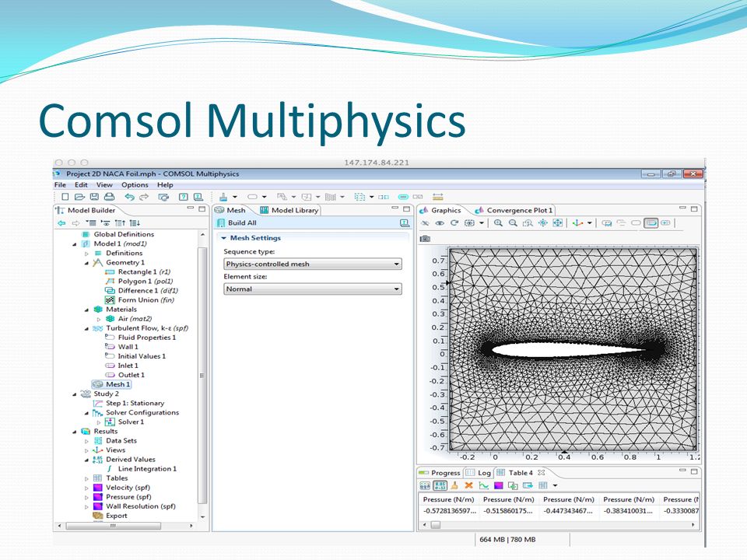Open the Element size Normal dropdown

(x=313, y=289)
